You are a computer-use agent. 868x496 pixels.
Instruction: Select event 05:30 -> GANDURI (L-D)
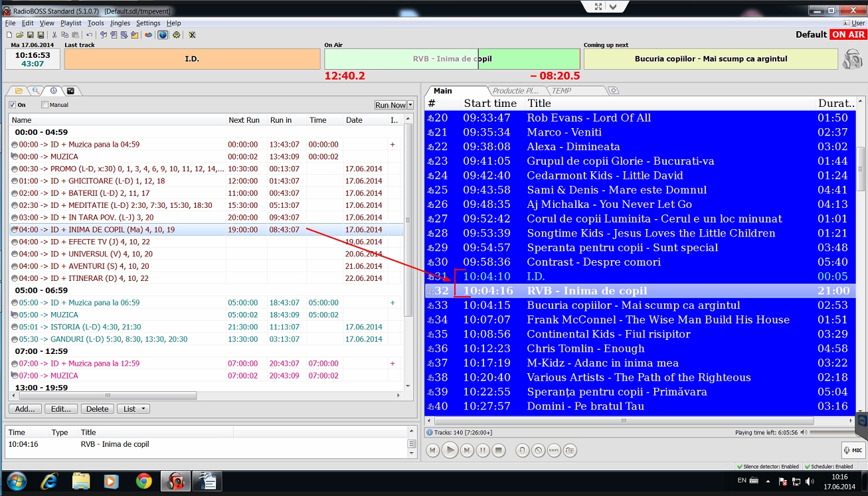click(x=206, y=339)
